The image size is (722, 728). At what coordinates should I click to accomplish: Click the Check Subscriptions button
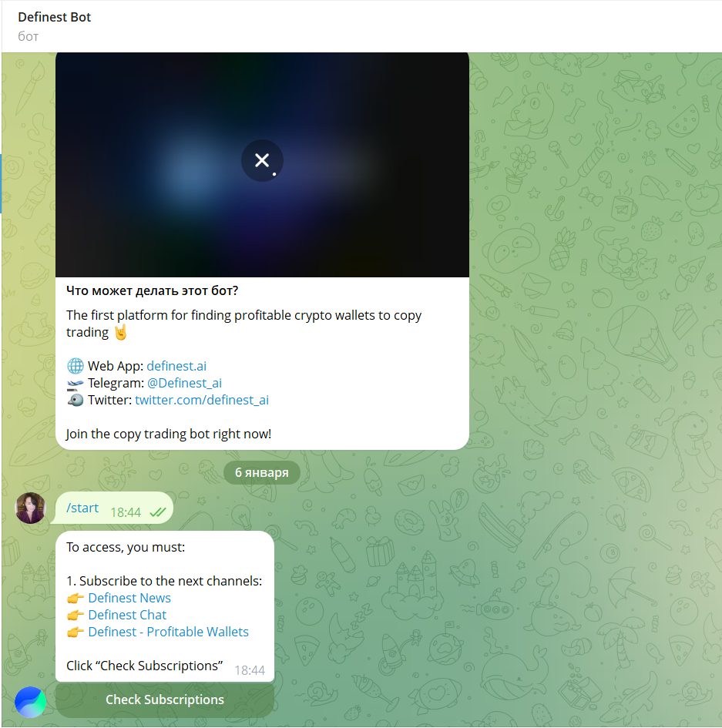point(165,699)
